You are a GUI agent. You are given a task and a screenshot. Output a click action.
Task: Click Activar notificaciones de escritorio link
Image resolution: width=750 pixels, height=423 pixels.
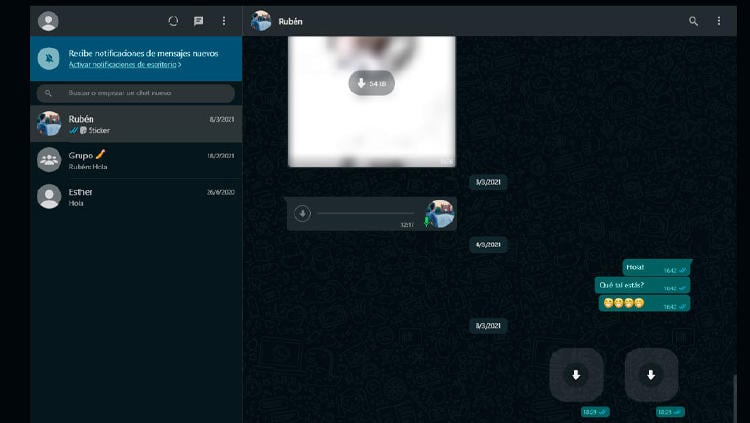pyautogui.click(x=125, y=65)
